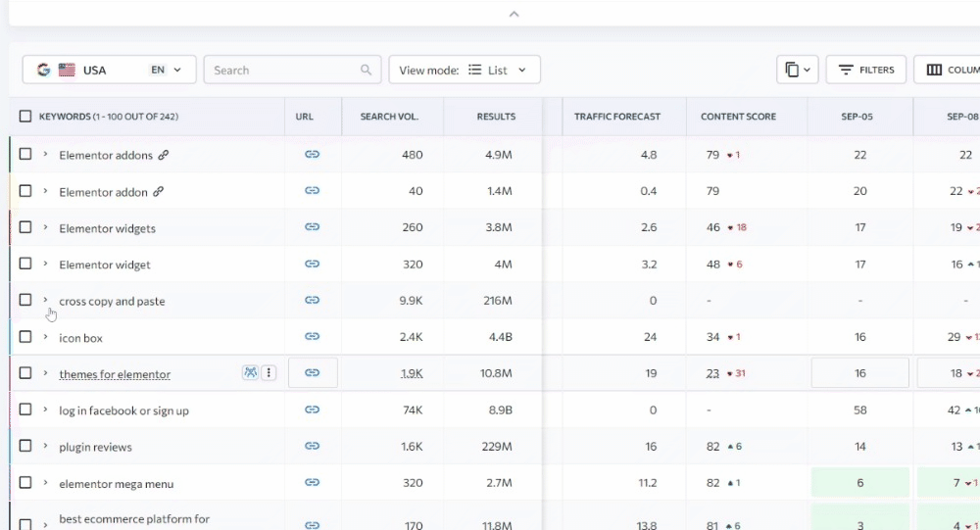Sort by the Results column header
Viewport: 980px width, 530px height.
click(496, 117)
